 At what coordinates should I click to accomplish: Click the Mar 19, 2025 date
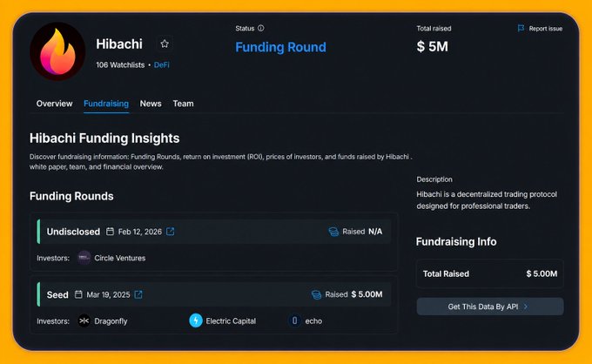pyautogui.click(x=108, y=295)
